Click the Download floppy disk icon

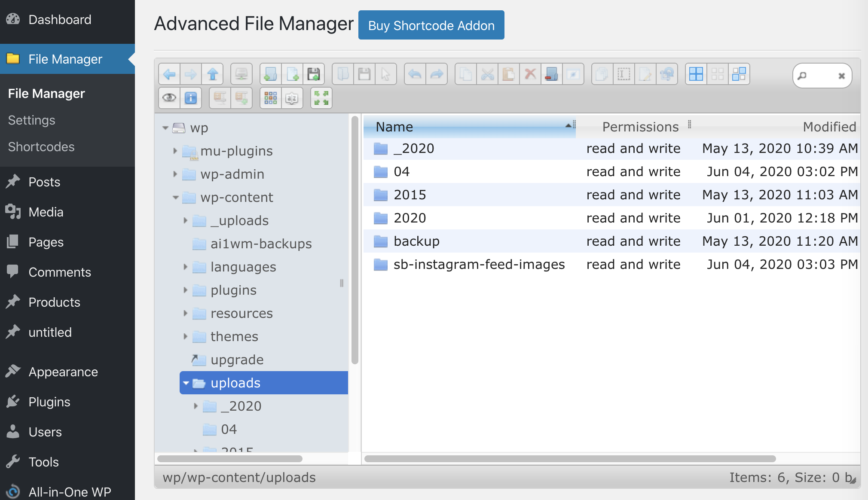(364, 74)
